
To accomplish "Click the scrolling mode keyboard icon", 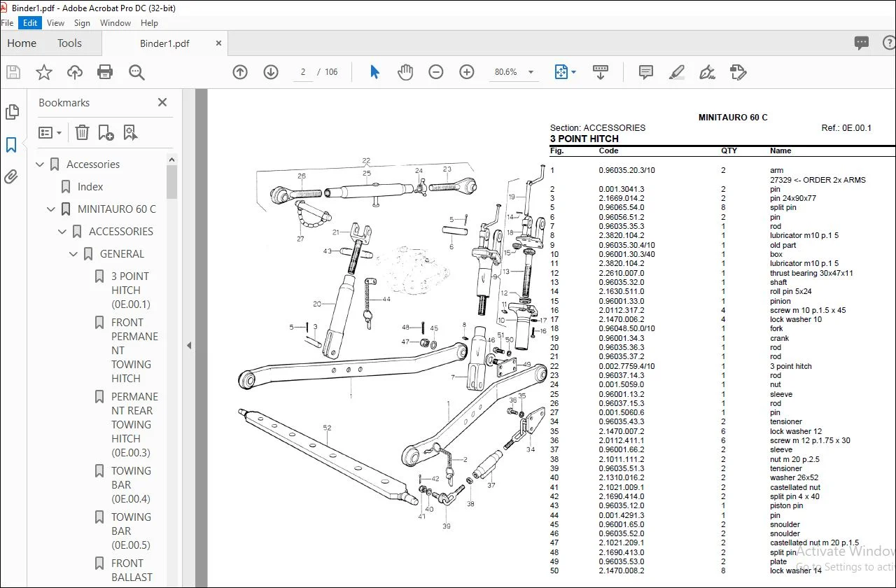I will [601, 72].
